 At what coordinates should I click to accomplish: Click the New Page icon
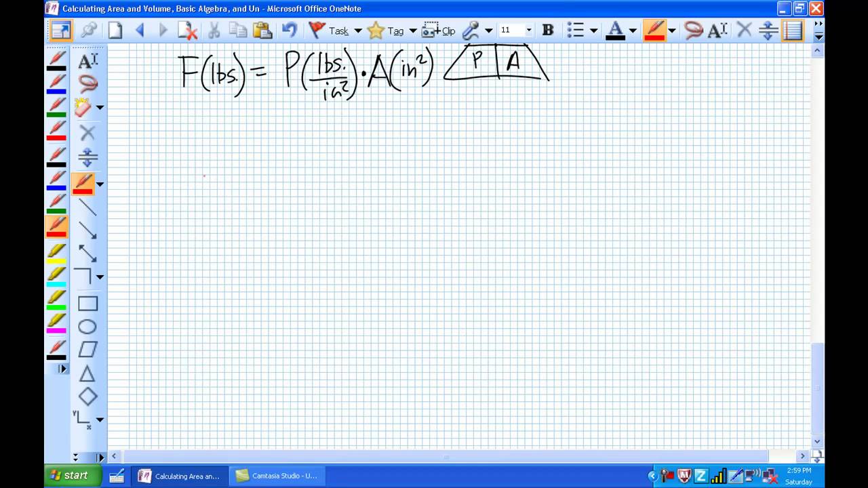tap(115, 30)
